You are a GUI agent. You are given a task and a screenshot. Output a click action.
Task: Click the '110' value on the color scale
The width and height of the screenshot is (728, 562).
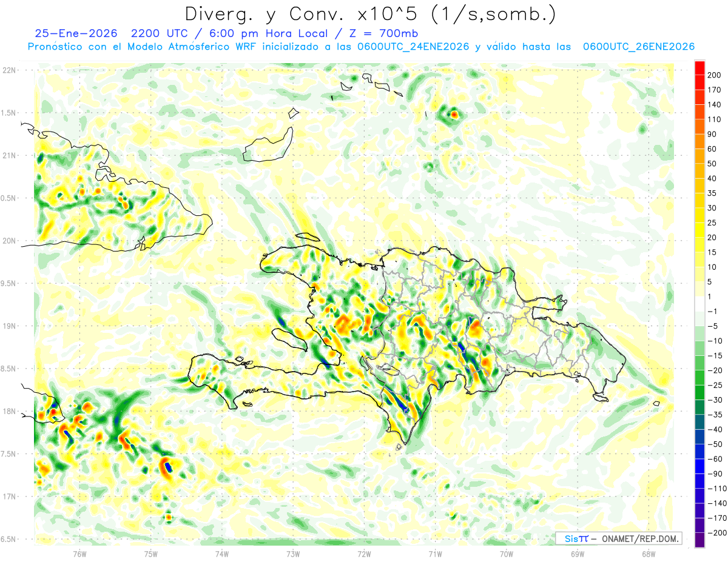(x=714, y=119)
